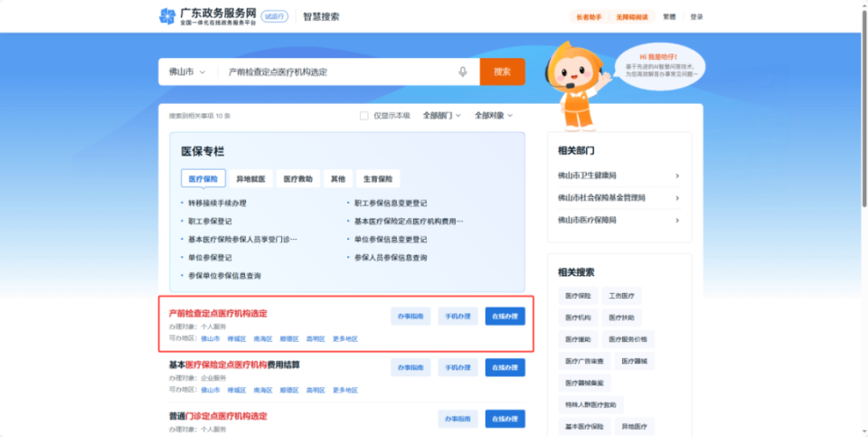Click the orange 搜索 button
Viewport: 868px width, 437px height.
point(502,72)
